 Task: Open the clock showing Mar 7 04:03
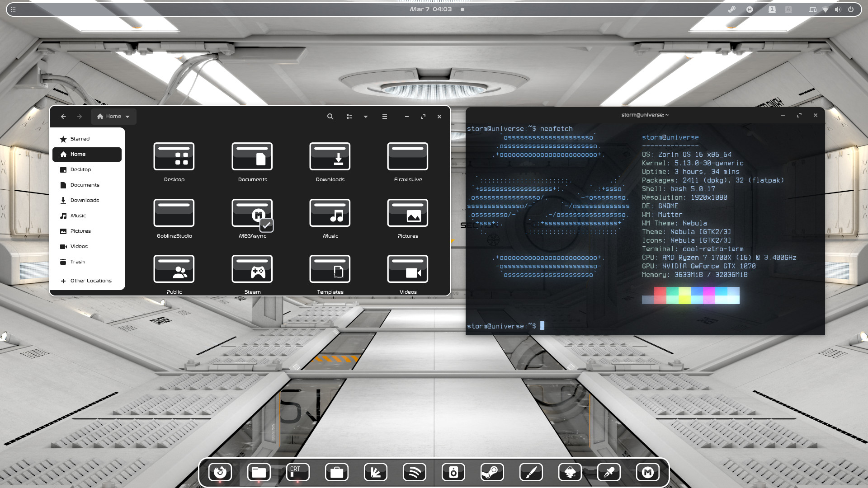431,9
